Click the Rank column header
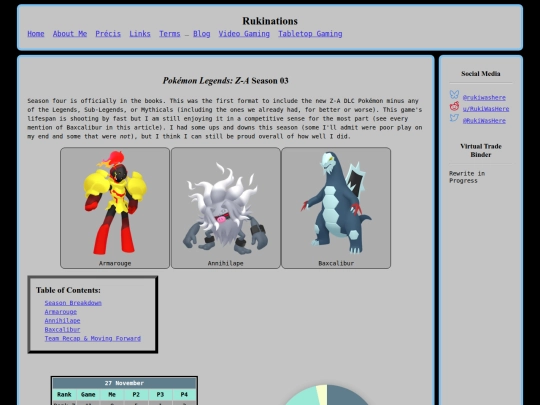 (x=64, y=394)
